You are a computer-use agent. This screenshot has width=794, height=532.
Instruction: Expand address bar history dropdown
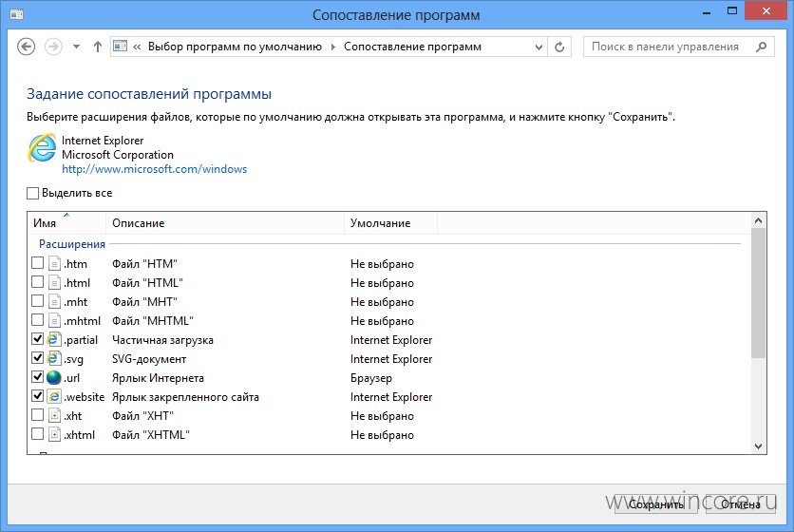click(539, 47)
